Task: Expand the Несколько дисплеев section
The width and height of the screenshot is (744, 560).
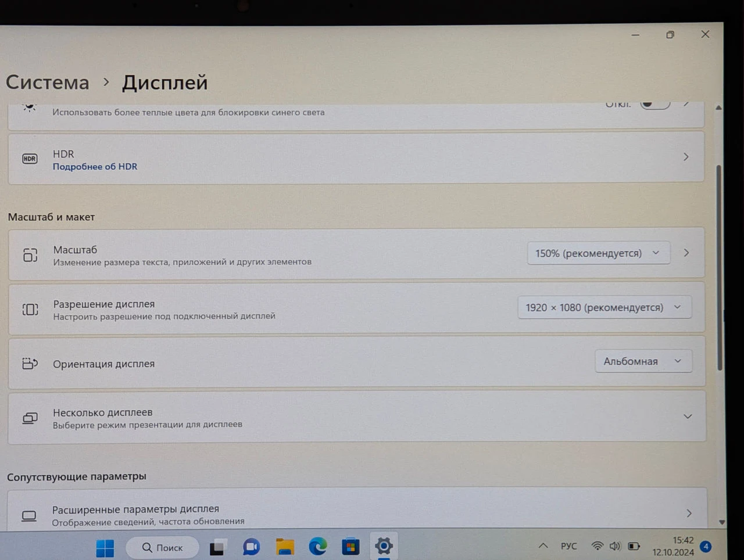Action: click(688, 417)
